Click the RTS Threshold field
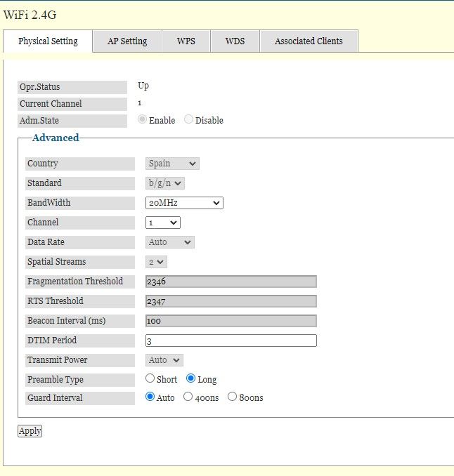 click(x=231, y=301)
